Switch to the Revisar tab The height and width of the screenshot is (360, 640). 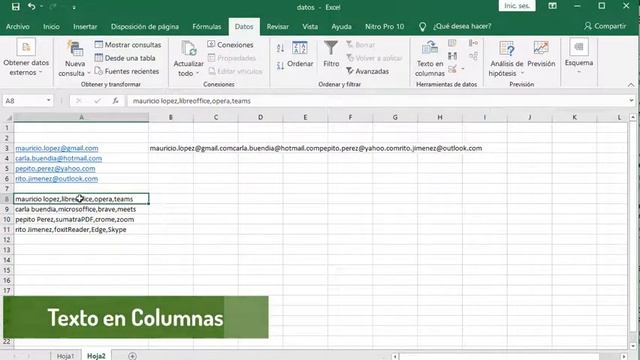point(278,27)
